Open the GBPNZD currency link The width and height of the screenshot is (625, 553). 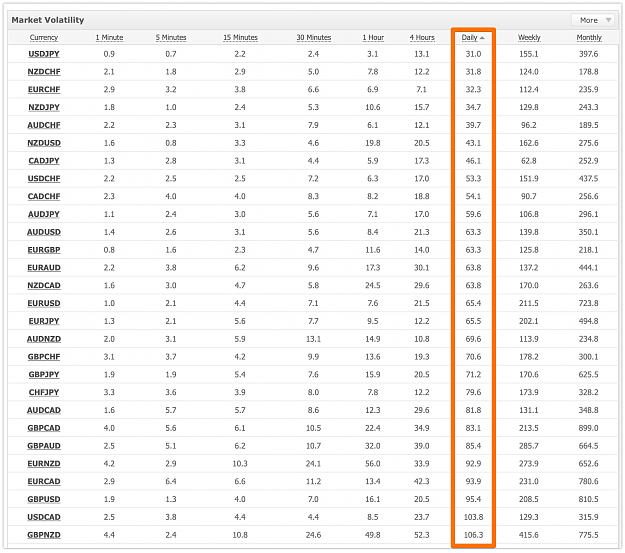pyautogui.click(x=44, y=535)
